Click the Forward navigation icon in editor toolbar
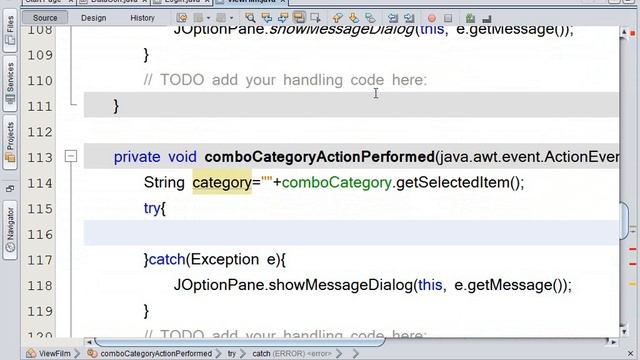640x360 pixels. [221, 18]
